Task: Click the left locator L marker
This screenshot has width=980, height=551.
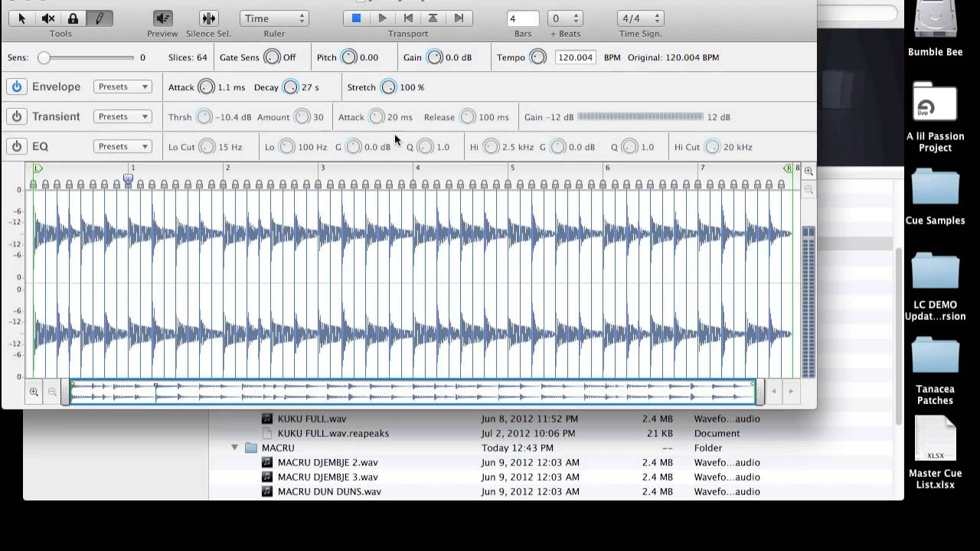Action: point(38,168)
